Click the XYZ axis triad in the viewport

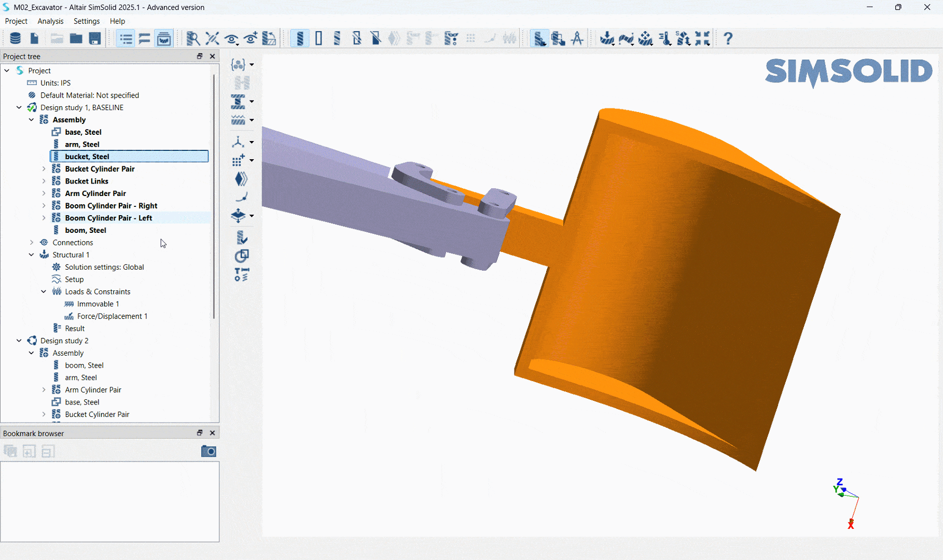[846, 503]
